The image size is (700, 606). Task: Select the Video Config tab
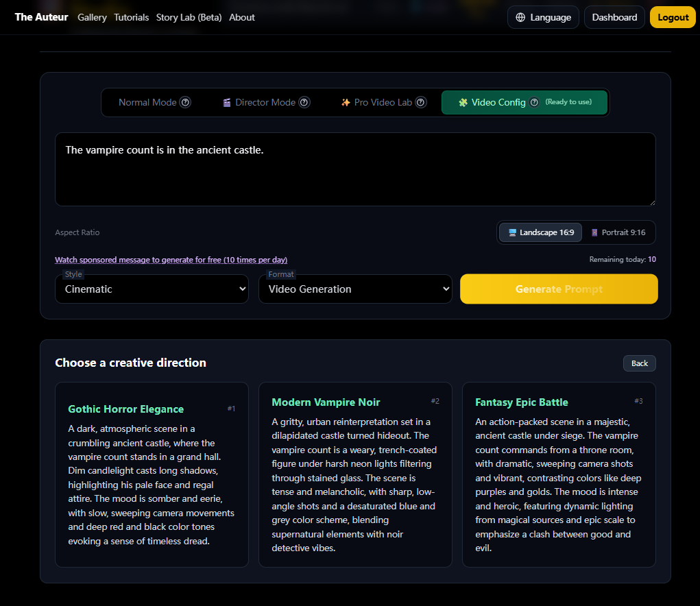click(524, 102)
